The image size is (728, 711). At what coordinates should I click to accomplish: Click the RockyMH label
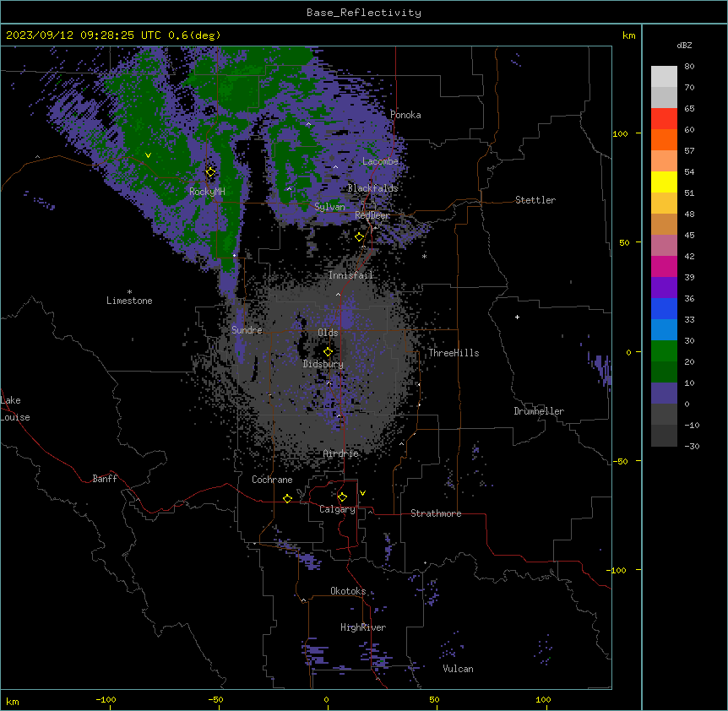pyautogui.click(x=207, y=192)
